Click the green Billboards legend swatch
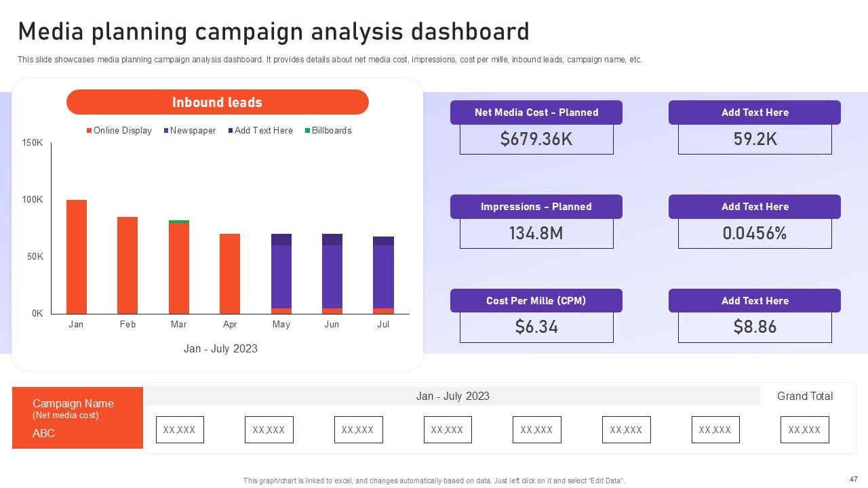 pyautogui.click(x=307, y=130)
